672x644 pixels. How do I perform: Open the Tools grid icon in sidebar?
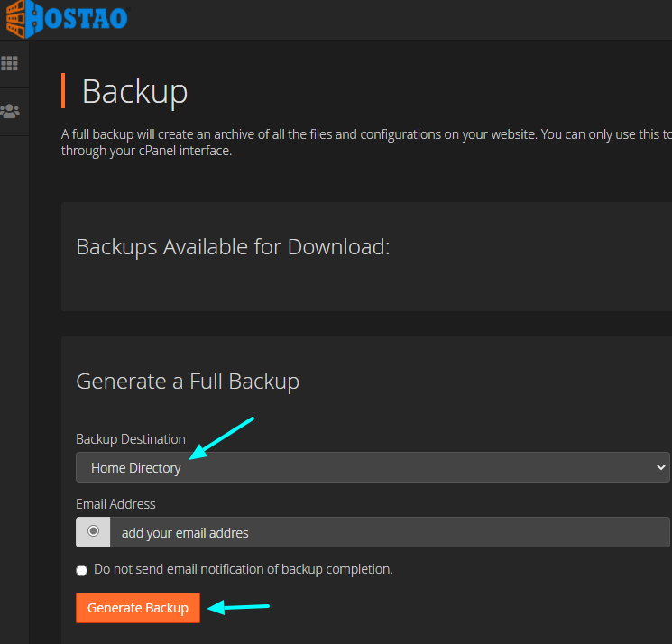[10, 64]
